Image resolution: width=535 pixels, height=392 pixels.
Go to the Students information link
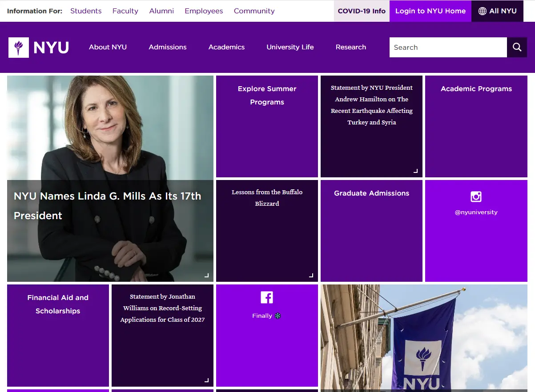86,11
